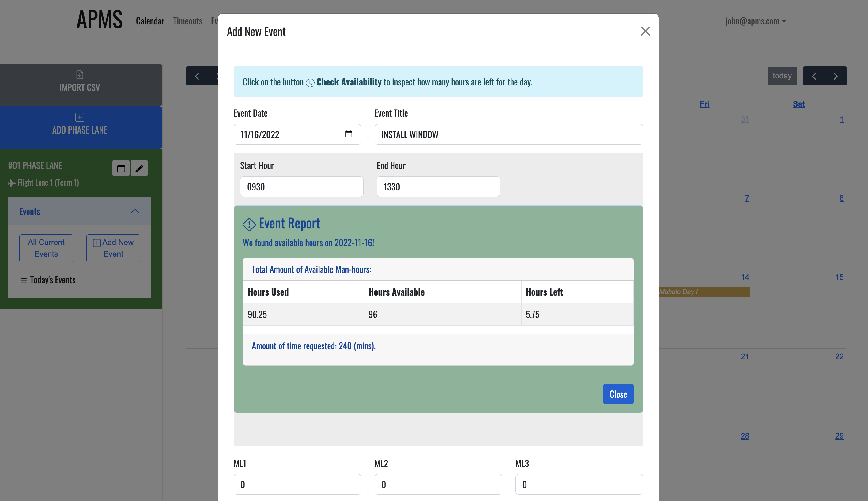
Task: Click the phase lane calendar icon button
Action: click(121, 168)
